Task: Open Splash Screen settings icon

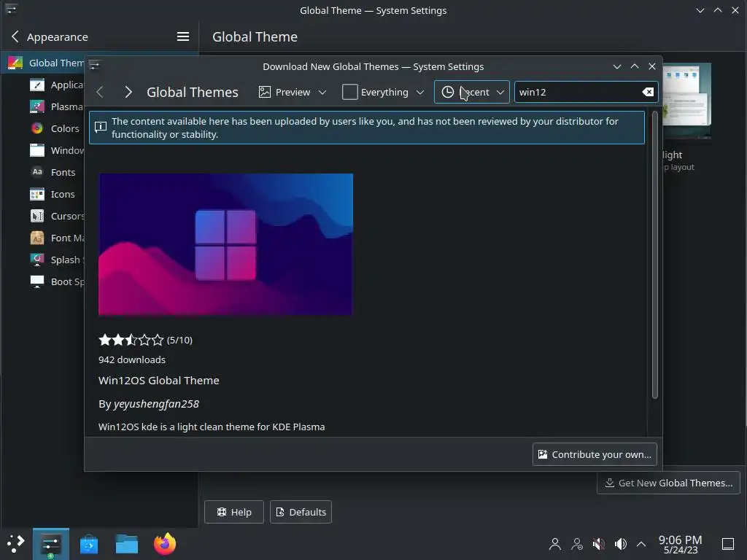Action: [37, 260]
